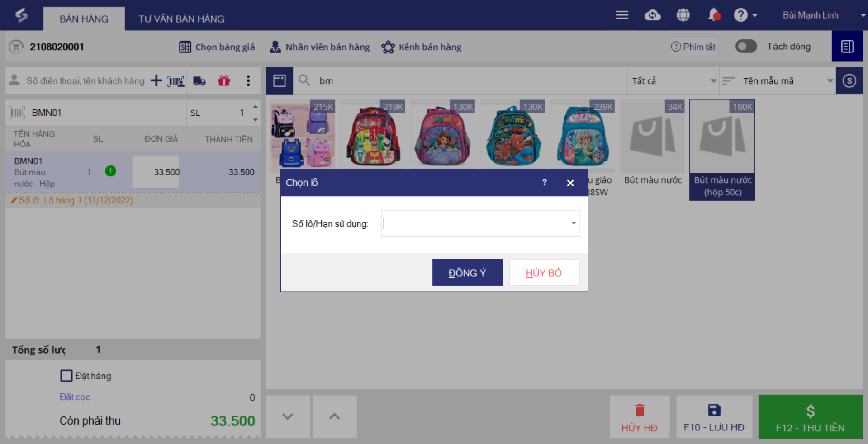Viewport: 868px width, 444px height.
Task: Open the red gift promotion icon
Action: tap(224, 81)
